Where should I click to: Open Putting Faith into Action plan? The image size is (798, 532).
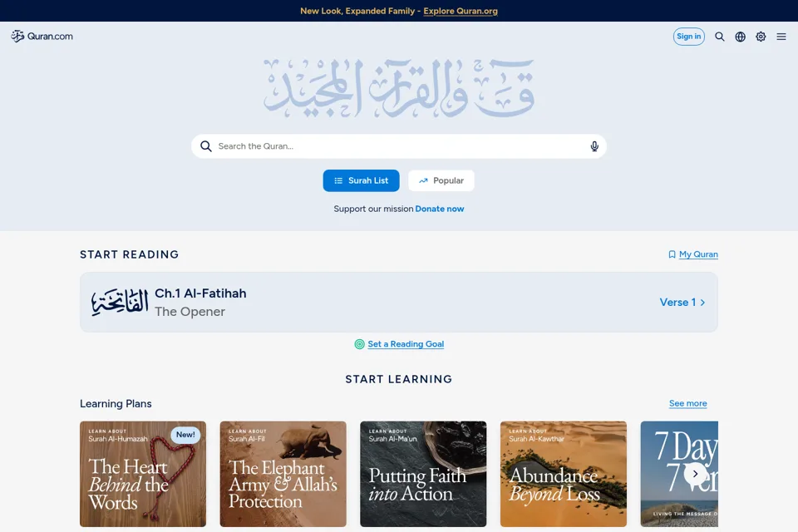423,474
